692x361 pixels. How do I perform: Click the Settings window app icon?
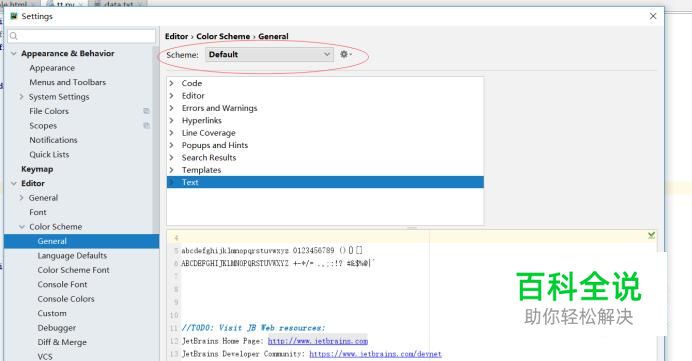14,16
